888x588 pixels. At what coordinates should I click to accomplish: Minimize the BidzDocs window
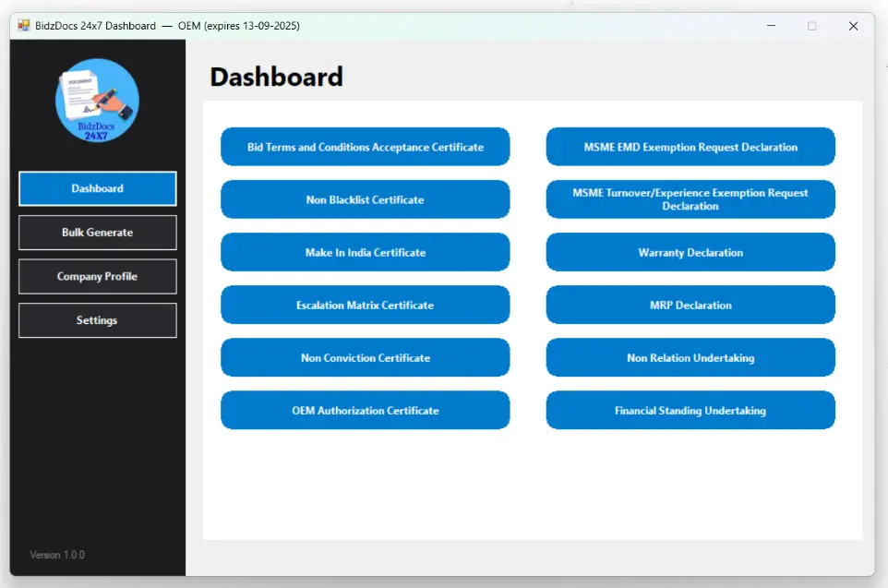click(771, 26)
